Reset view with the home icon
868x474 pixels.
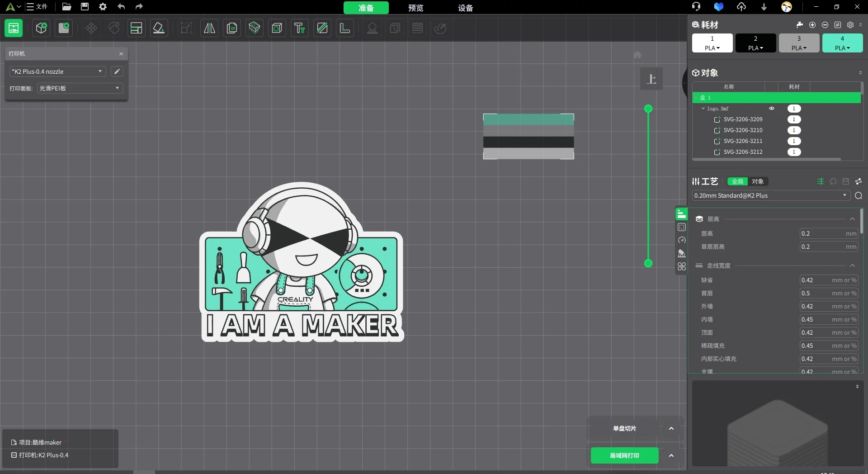point(637,55)
